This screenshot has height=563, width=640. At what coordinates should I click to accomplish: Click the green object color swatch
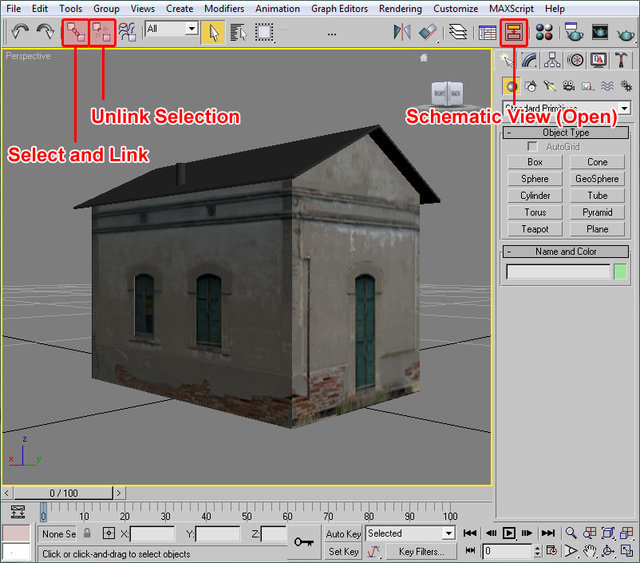coord(620,271)
